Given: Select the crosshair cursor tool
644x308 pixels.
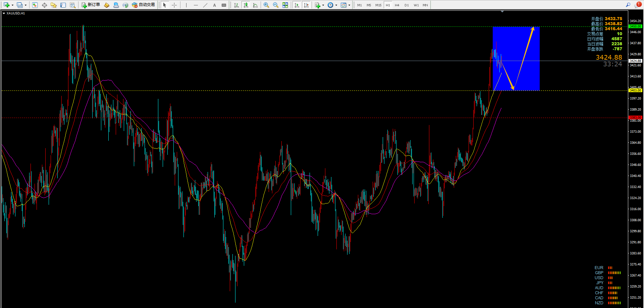Looking at the screenshot, I should 174,5.
